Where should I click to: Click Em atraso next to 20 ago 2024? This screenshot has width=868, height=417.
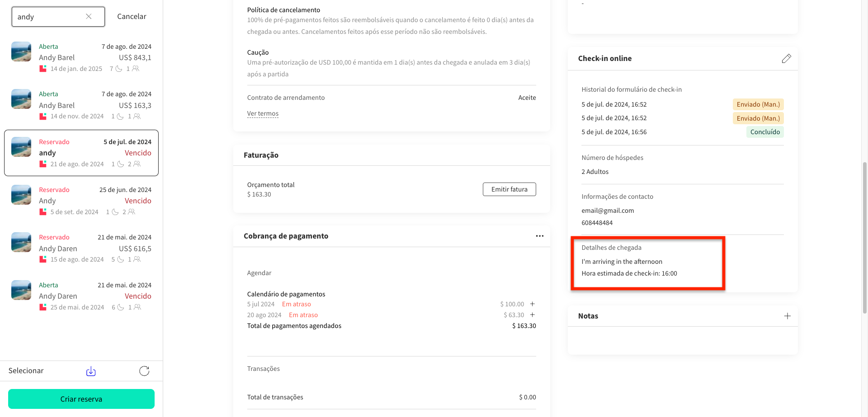303,314
